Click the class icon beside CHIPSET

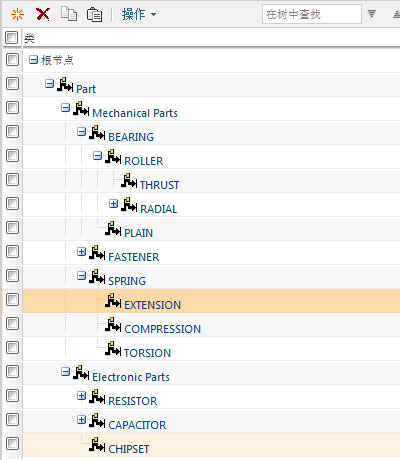(x=97, y=445)
